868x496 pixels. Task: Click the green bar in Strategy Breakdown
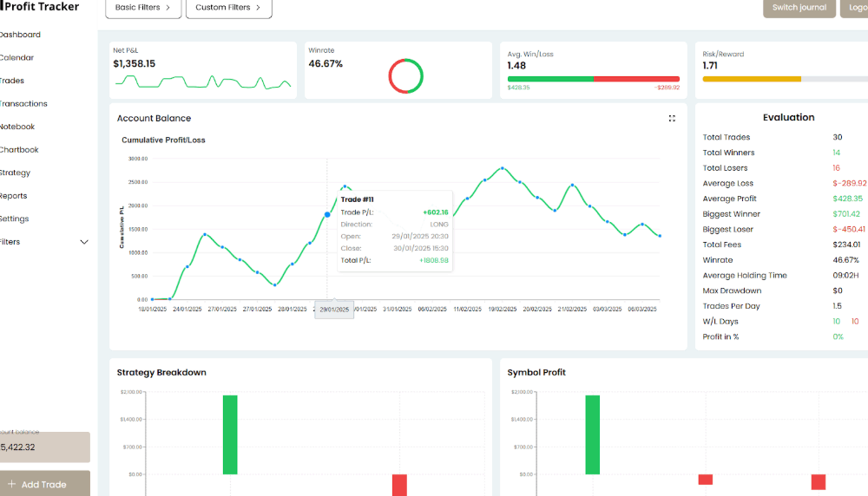pyautogui.click(x=230, y=434)
